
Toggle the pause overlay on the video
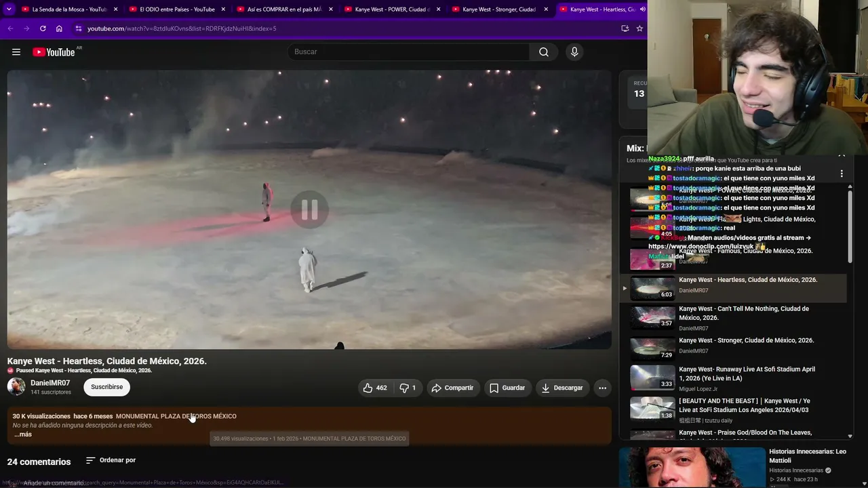[309, 210]
